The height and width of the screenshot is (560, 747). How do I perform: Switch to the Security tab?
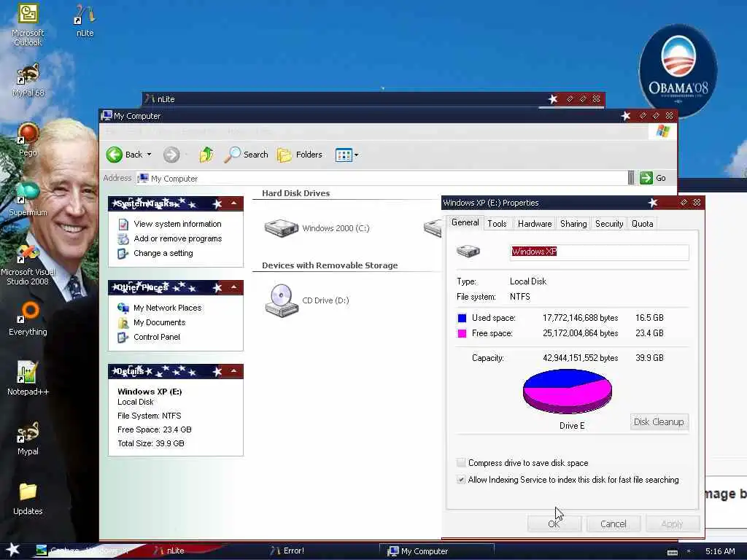[609, 224]
